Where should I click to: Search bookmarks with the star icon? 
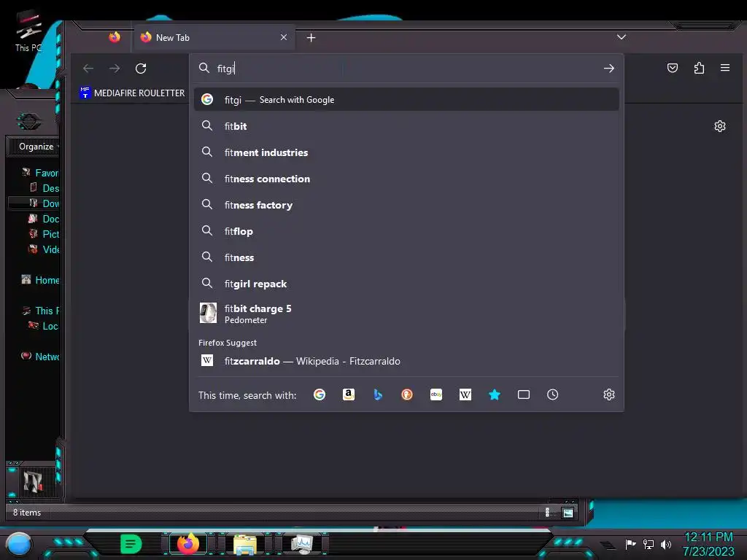tap(495, 394)
